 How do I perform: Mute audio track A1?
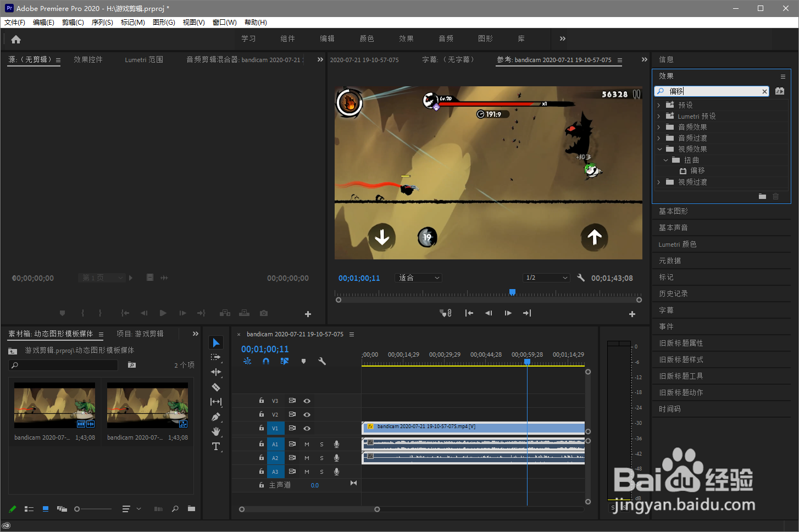tap(307, 444)
